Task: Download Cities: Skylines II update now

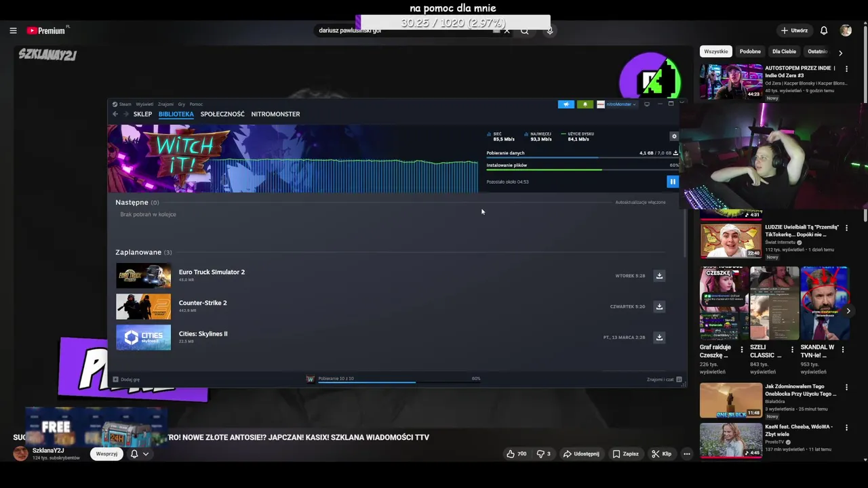Action: (x=659, y=338)
